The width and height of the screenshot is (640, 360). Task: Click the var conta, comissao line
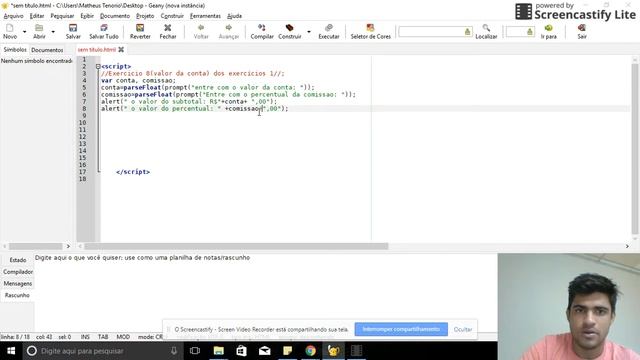(138, 80)
